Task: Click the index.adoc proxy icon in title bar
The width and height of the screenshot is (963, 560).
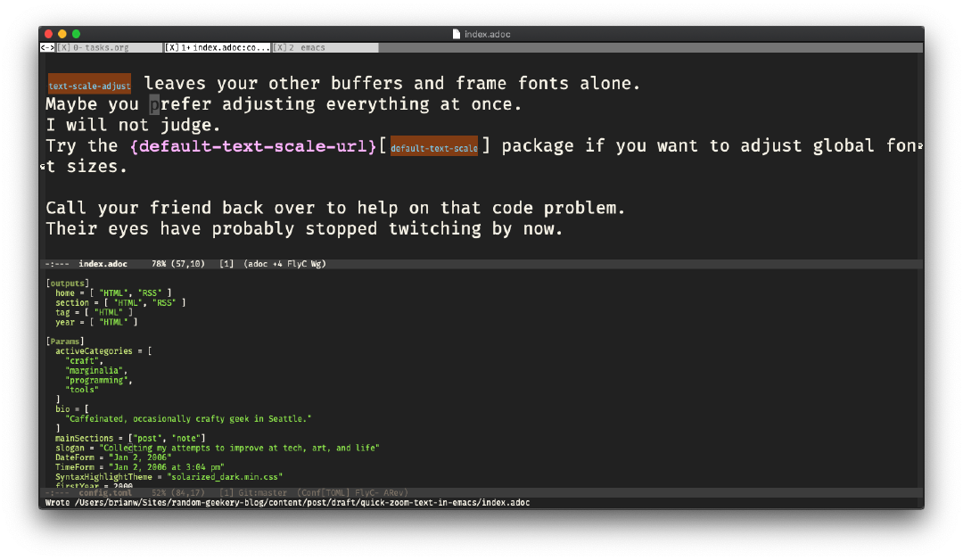Action: coord(455,33)
